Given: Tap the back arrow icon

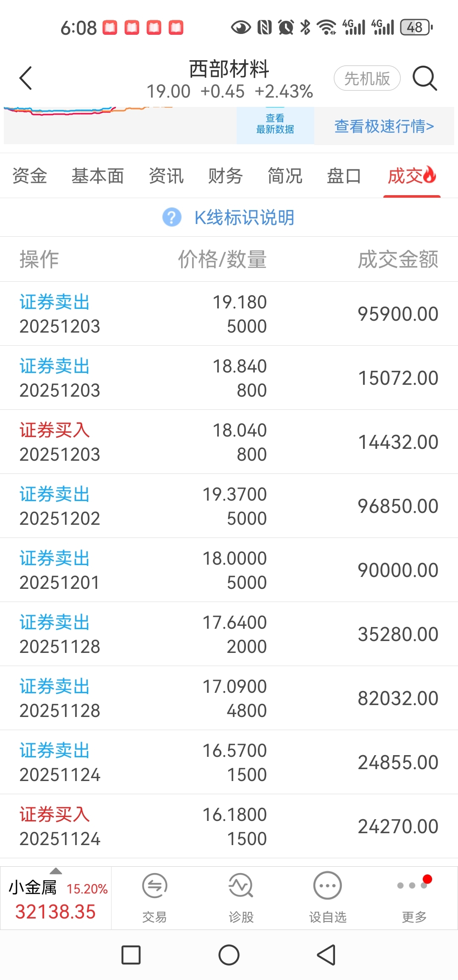Looking at the screenshot, I should pyautogui.click(x=26, y=78).
